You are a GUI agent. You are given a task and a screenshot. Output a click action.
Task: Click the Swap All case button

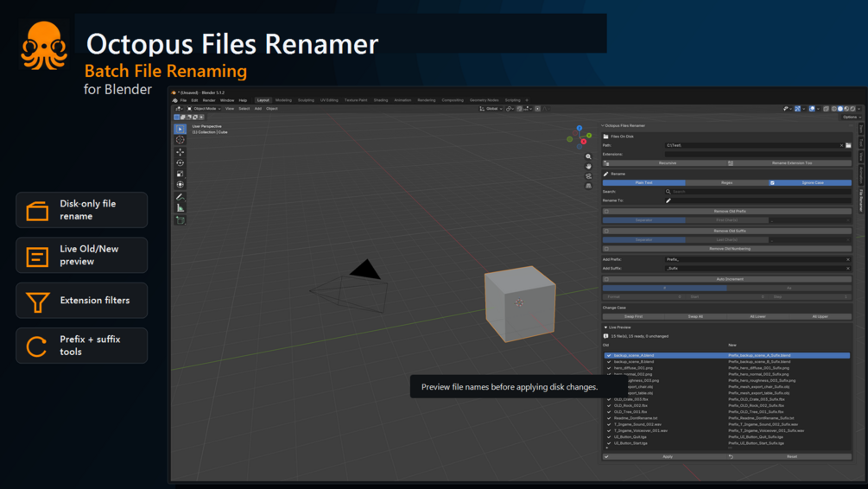click(x=696, y=317)
